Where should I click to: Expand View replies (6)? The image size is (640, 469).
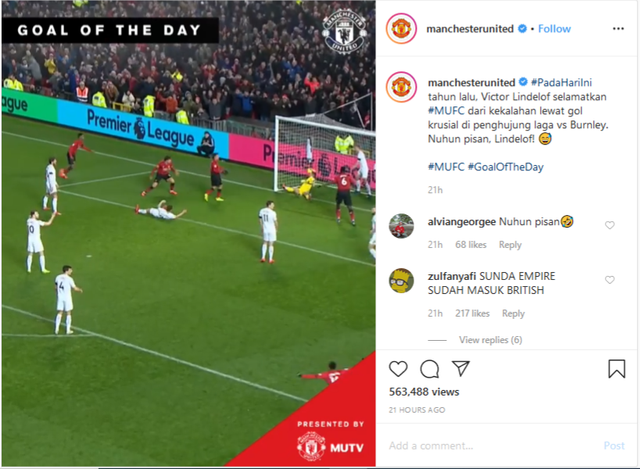coord(490,340)
